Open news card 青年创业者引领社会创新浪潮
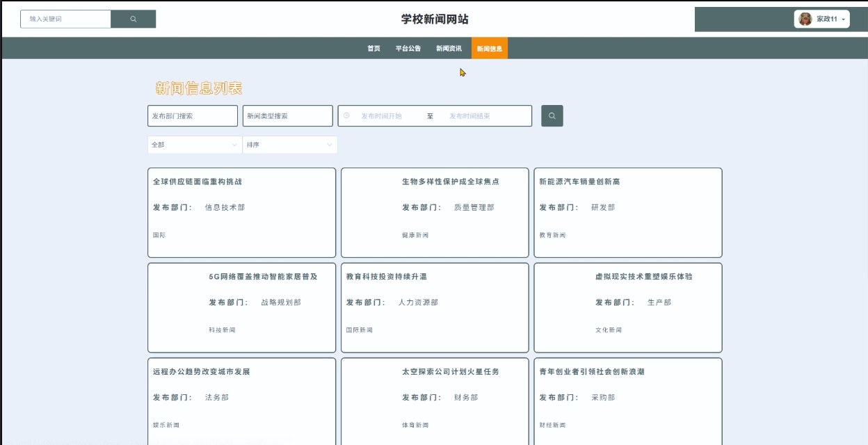 tap(628, 401)
